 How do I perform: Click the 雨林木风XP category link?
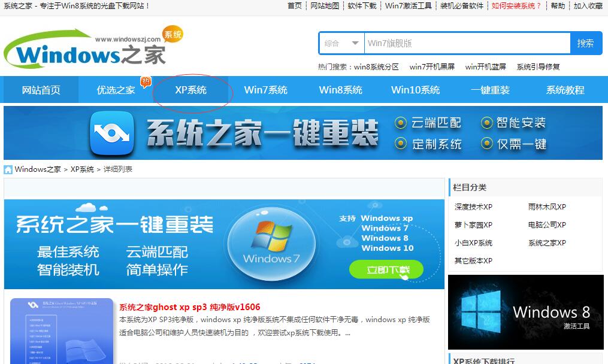(547, 207)
